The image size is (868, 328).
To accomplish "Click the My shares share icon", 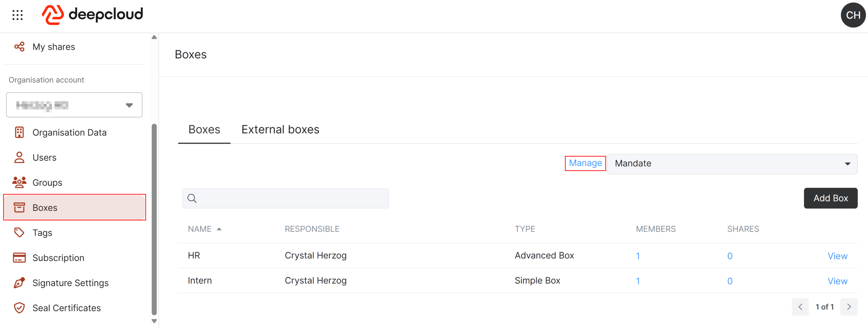I will [19, 46].
